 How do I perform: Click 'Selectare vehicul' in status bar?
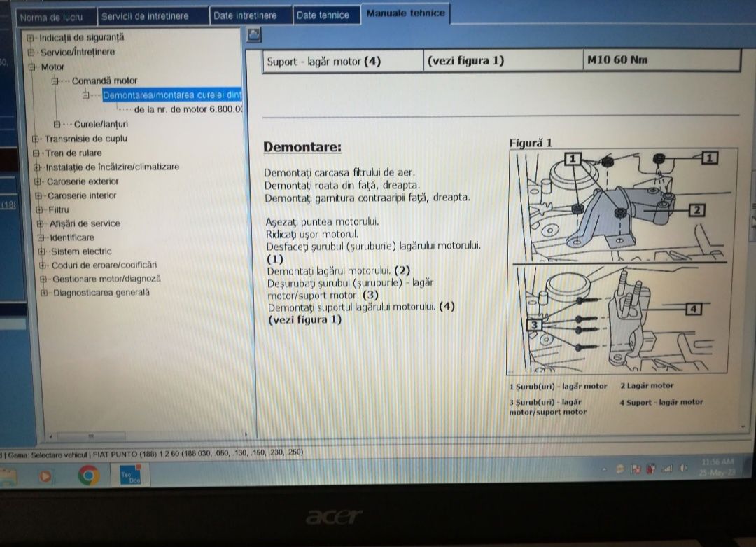click(59, 455)
